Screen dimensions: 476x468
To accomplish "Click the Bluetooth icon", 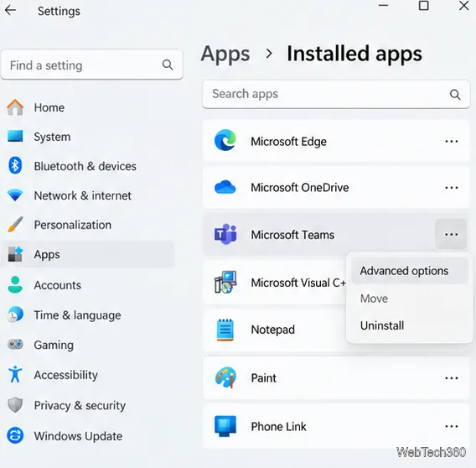I will [15, 165].
